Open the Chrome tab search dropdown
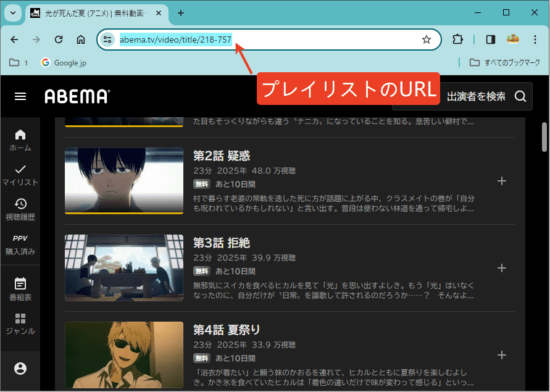Image resolution: width=550 pixels, height=392 pixels. point(13,13)
